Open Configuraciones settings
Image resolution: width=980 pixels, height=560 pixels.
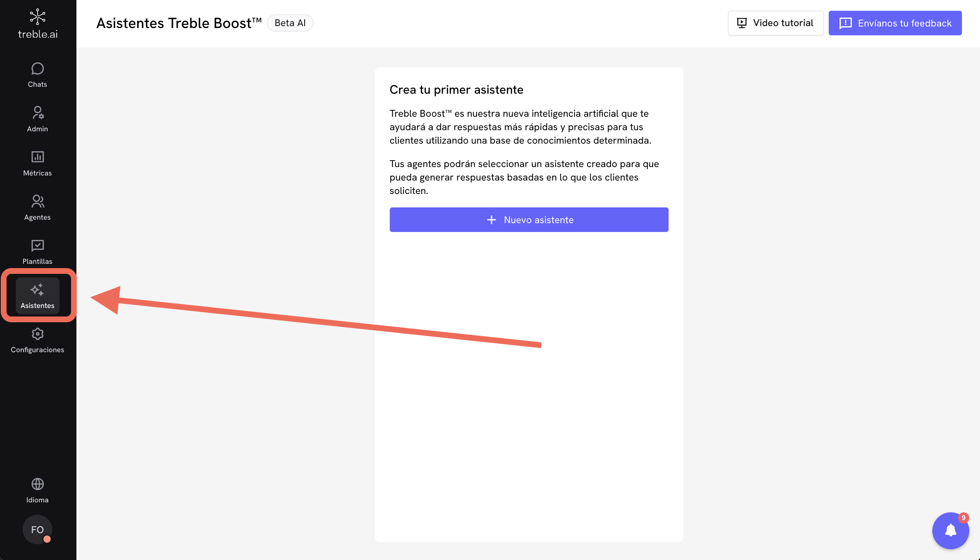click(x=37, y=340)
